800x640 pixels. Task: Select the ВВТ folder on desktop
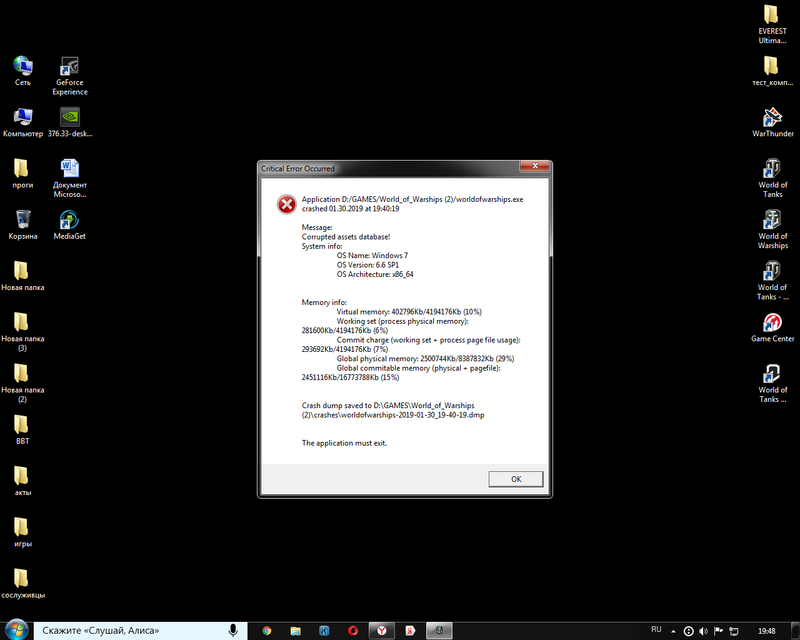[22, 430]
